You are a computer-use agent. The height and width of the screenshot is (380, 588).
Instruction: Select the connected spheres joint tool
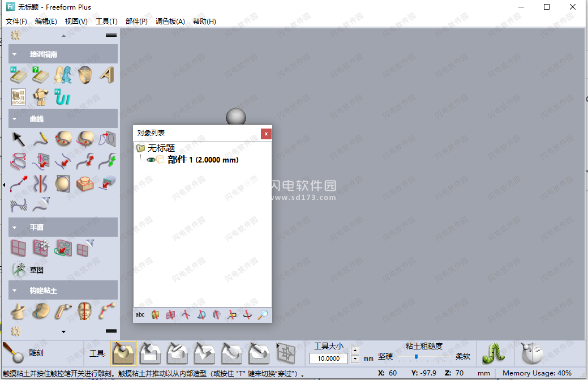108,311
